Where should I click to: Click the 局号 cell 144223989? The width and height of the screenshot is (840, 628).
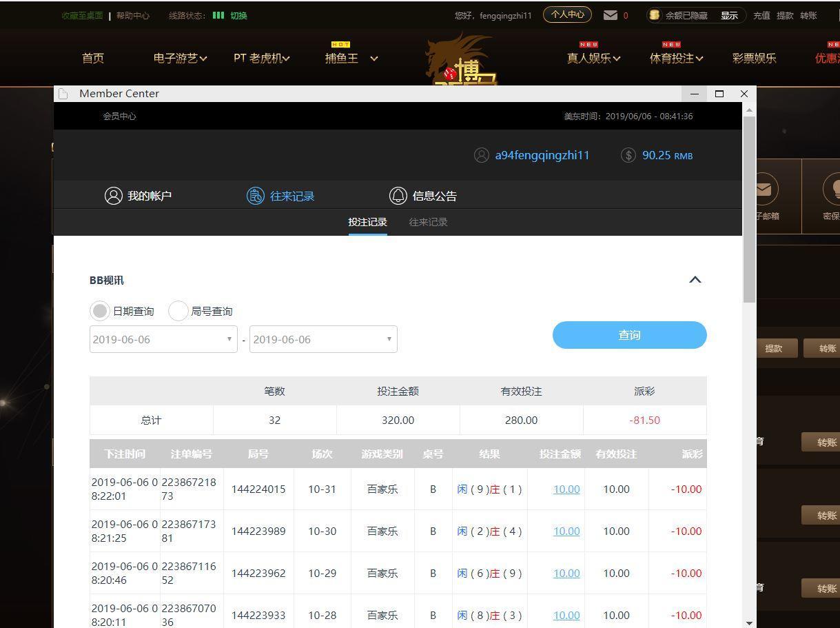tap(258, 531)
